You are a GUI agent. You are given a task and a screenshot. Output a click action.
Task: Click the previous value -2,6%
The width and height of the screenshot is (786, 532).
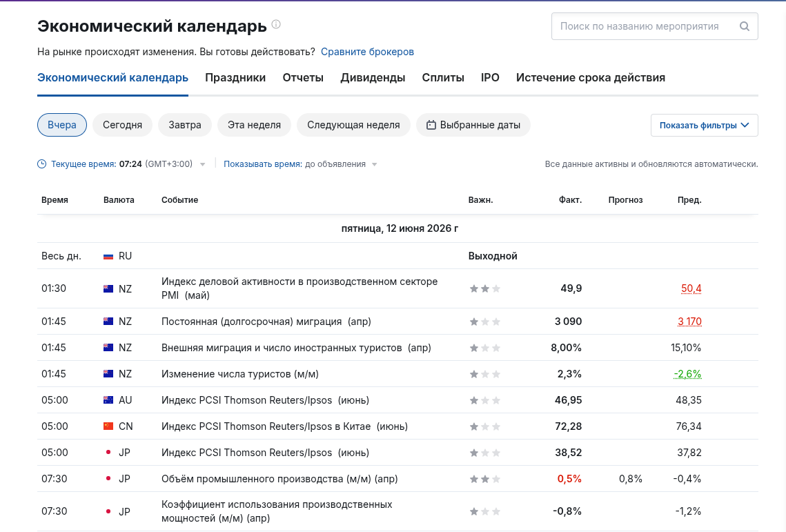click(688, 374)
